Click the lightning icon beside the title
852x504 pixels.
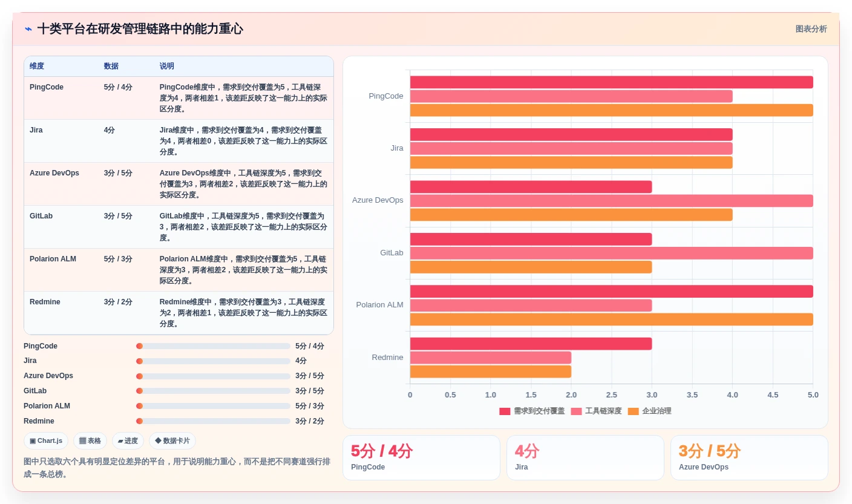pos(28,29)
